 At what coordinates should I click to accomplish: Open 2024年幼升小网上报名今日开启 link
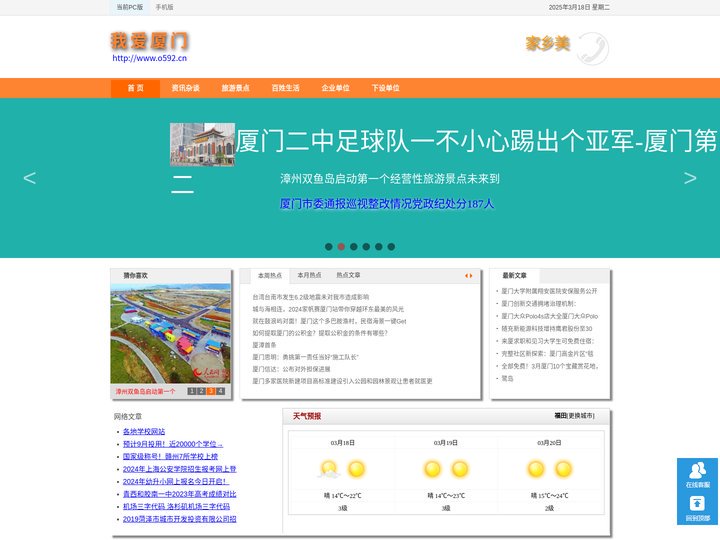coord(176,482)
